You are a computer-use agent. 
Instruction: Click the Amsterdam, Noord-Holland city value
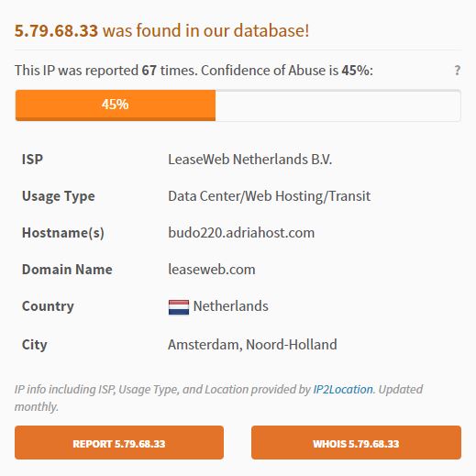252,345
